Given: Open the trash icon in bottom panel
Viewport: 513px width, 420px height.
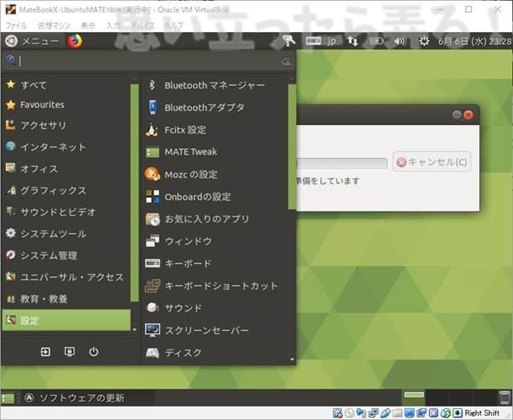Looking at the screenshot, I should [505, 398].
